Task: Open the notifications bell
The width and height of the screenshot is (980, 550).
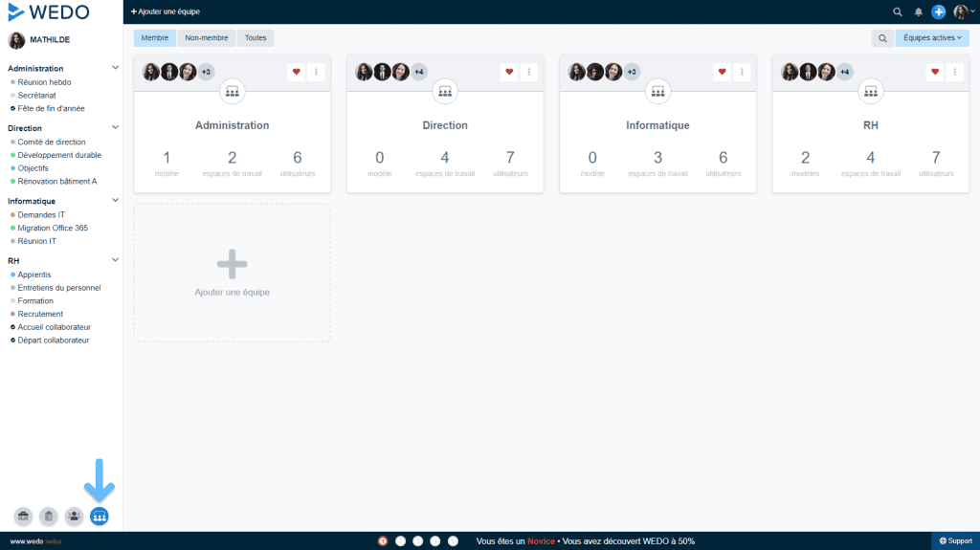Action: click(x=918, y=11)
